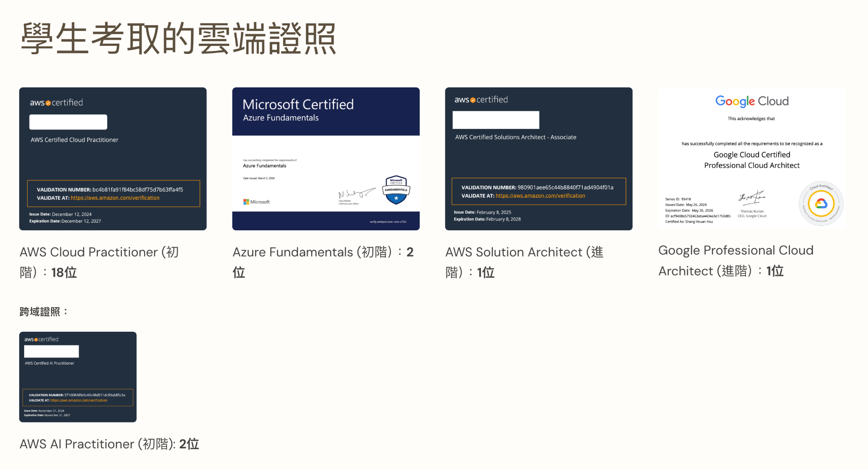Select the heading 學生考取的雲端證照
This screenshot has height=470, width=868.
click(x=178, y=39)
